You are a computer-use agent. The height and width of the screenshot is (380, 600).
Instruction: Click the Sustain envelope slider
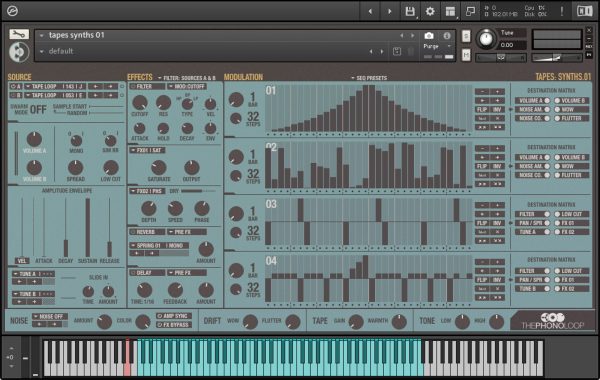(x=88, y=227)
